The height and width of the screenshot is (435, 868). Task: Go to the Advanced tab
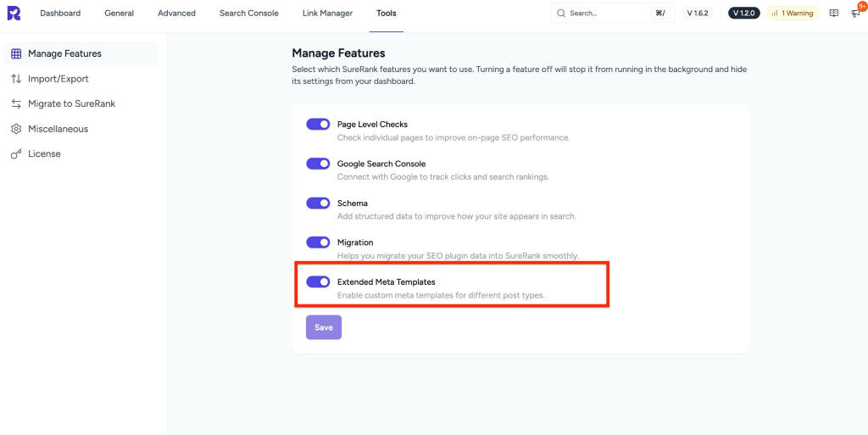click(176, 14)
